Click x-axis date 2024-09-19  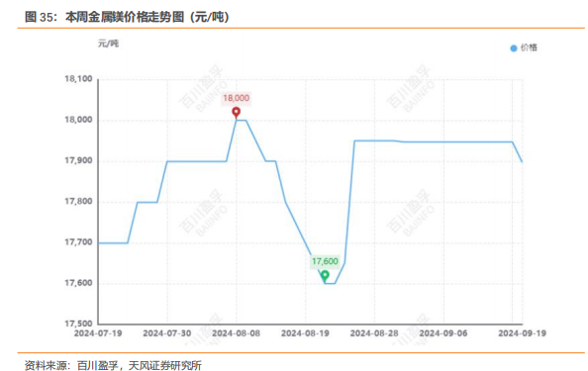click(523, 333)
